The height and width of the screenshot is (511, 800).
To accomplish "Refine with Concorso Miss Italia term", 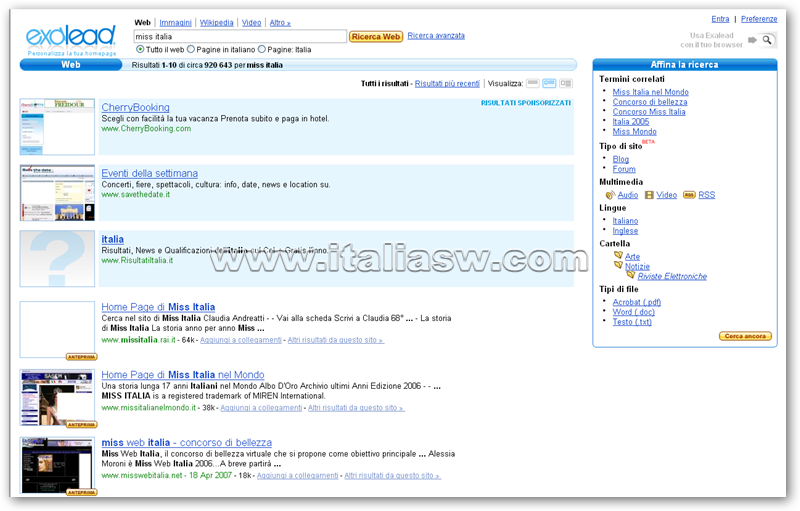I will coord(649,112).
